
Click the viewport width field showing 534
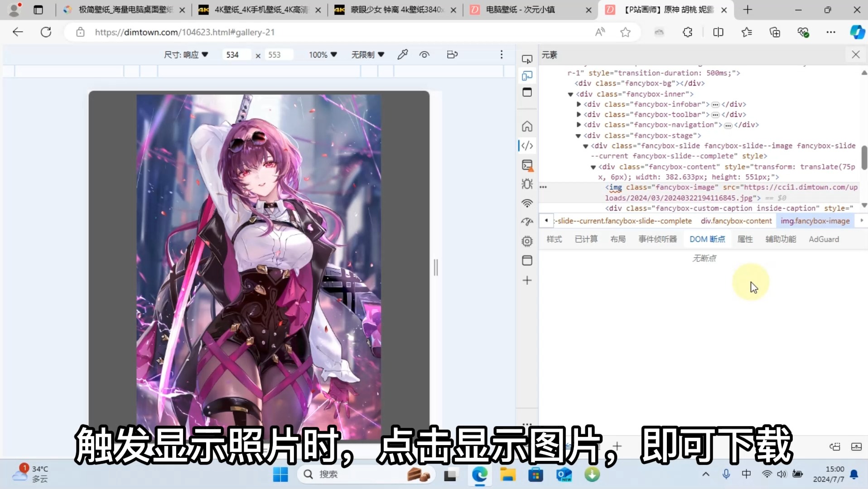click(x=236, y=55)
